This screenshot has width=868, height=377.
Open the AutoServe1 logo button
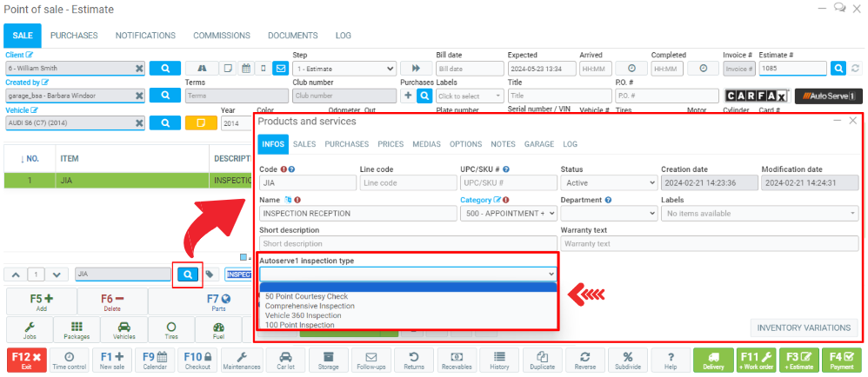[827, 96]
